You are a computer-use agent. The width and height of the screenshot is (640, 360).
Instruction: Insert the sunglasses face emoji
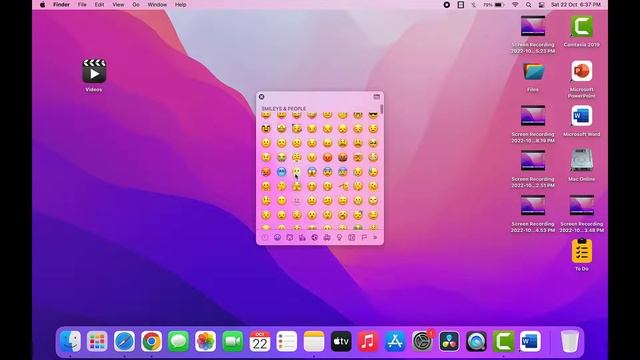click(373, 116)
